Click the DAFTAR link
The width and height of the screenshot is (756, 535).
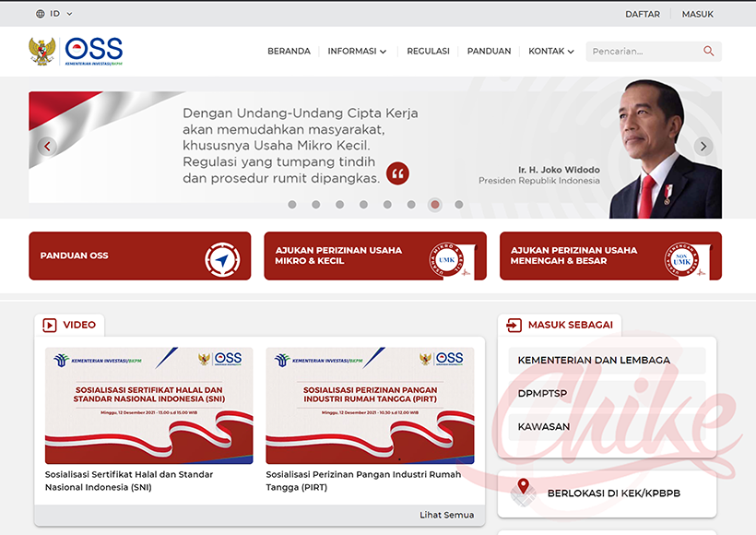click(643, 14)
